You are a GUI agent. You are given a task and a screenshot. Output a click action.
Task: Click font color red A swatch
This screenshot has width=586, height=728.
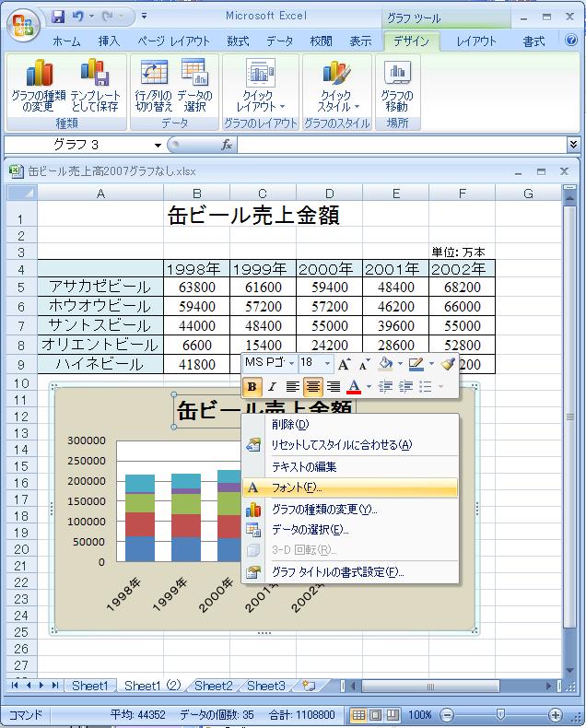354,386
